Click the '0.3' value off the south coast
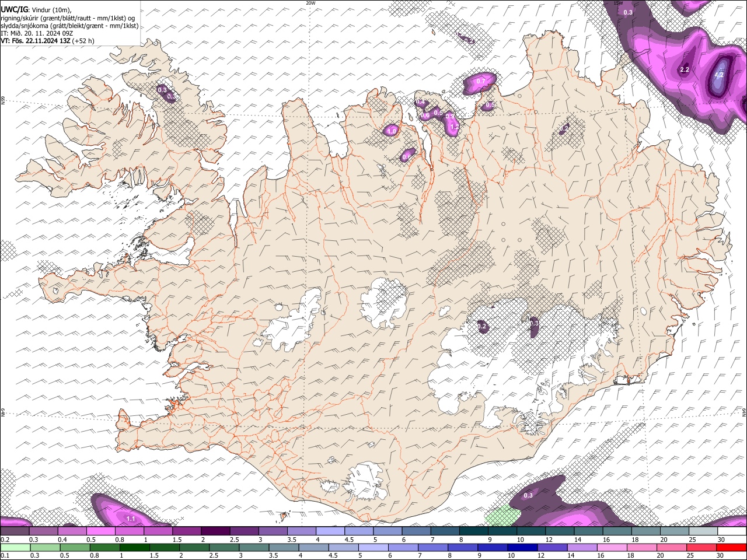This screenshot has width=747, height=560. click(x=528, y=495)
